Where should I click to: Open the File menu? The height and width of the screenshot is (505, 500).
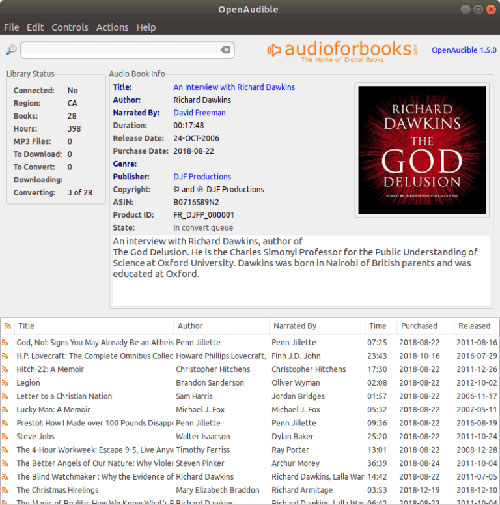12,27
